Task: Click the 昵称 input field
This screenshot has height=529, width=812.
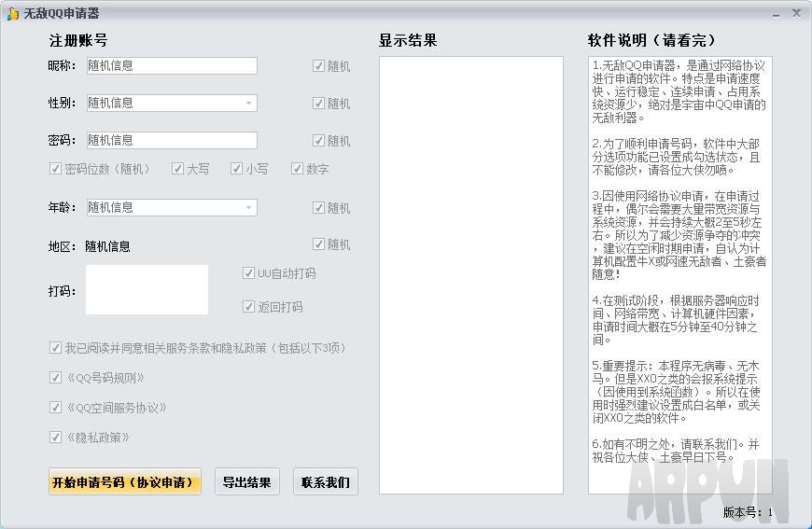Action: coord(172,65)
